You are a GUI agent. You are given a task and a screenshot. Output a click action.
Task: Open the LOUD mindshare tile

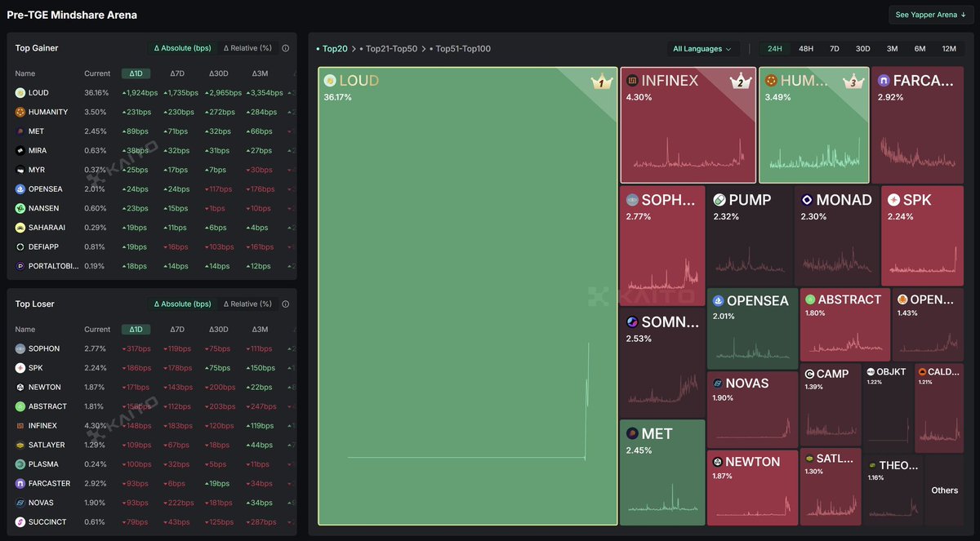[x=468, y=296]
